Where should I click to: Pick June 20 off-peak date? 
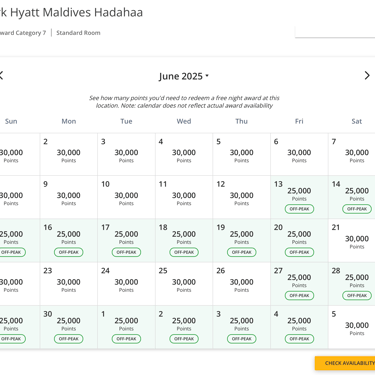click(x=299, y=241)
